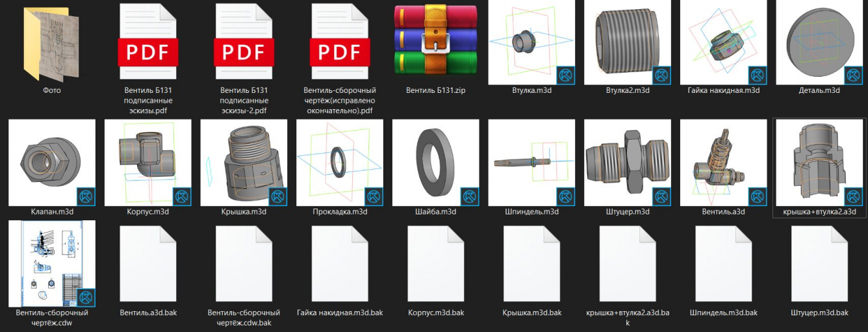The height and width of the screenshot is (332, 868).
Task: Click the file name 'Штуцер.m3d.bak'
Action: click(x=819, y=313)
